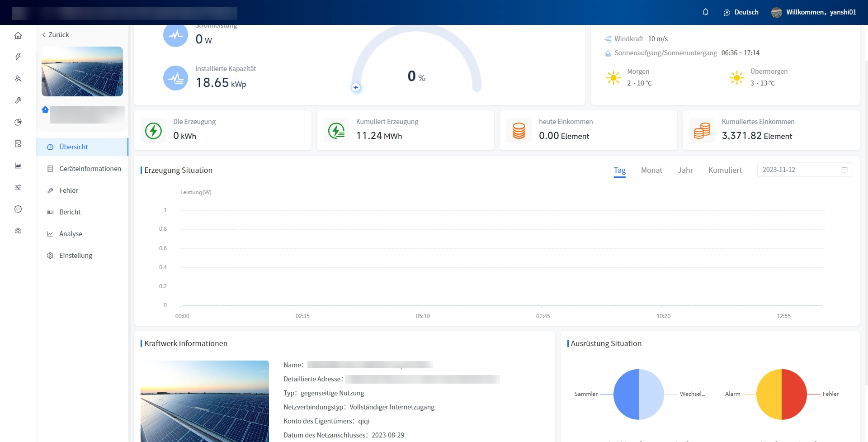The width and height of the screenshot is (868, 442).
Task: Click the blue Sammler pie slice
Action: click(626, 394)
